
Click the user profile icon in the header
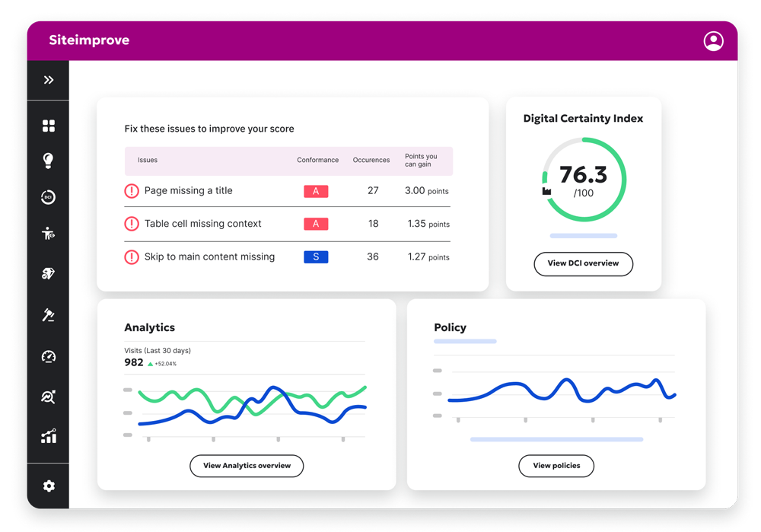pyautogui.click(x=713, y=40)
